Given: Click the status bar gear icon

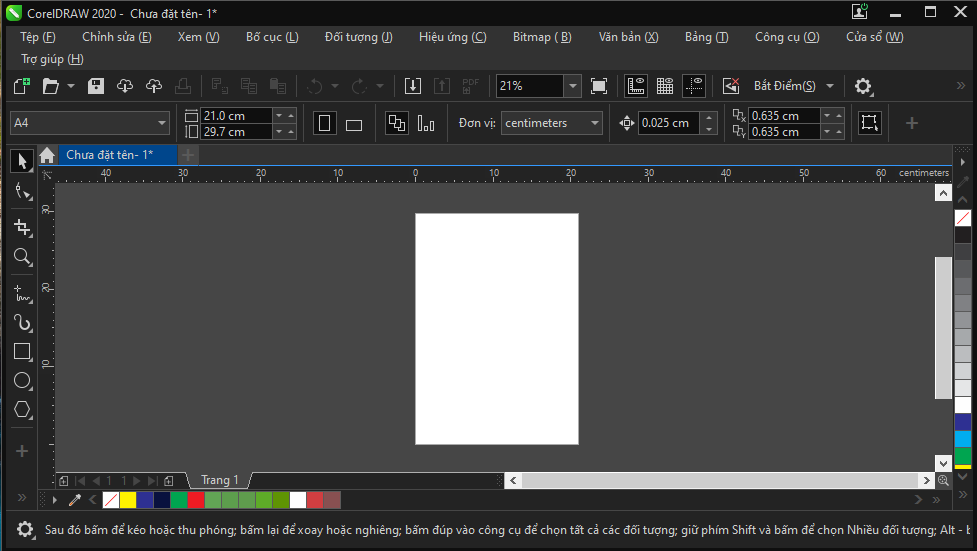Looking at the screenshot, I should click(24, 530).
